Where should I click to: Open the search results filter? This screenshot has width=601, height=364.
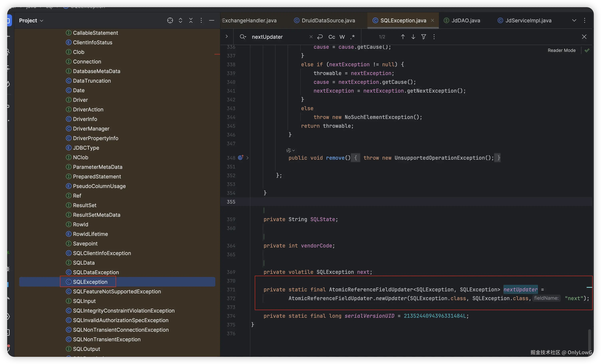[x=424, y=37]
